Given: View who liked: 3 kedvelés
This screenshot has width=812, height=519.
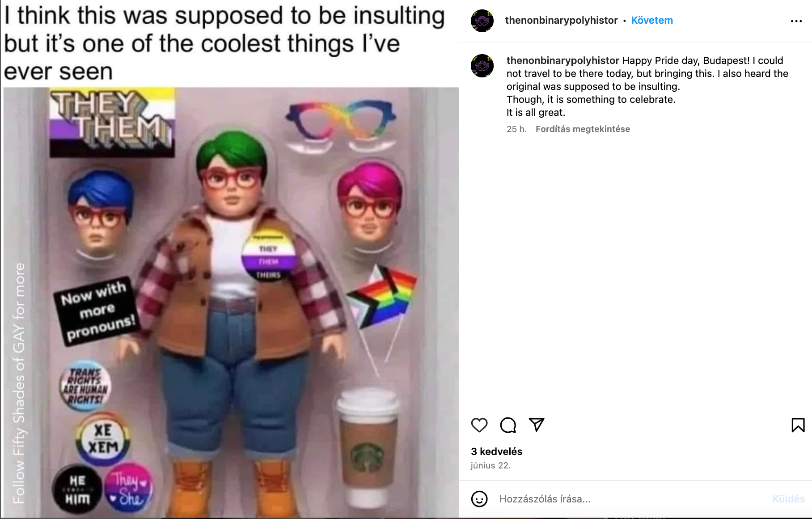Looking at the screenshot, I should tap(496, 451).
